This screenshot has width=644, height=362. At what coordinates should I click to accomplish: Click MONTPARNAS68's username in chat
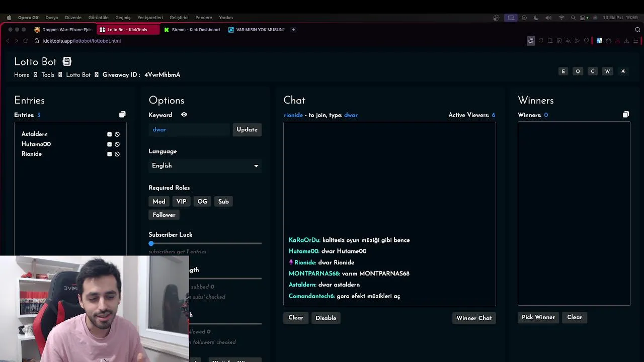click(314, 274)
